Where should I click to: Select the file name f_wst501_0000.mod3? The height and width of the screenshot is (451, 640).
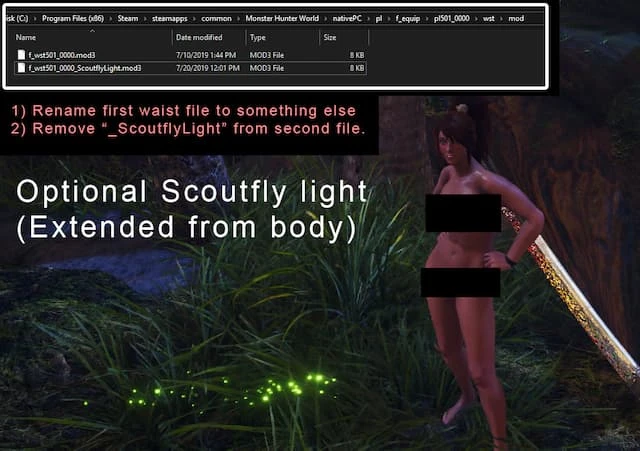coord(62,55)
